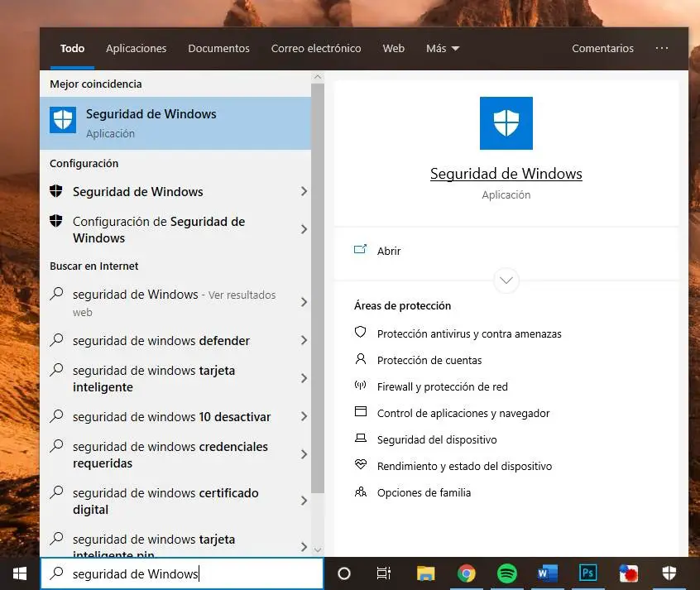
Task: Select 'seguridad de windows defender' suggestion
Action: pos(175,341)
